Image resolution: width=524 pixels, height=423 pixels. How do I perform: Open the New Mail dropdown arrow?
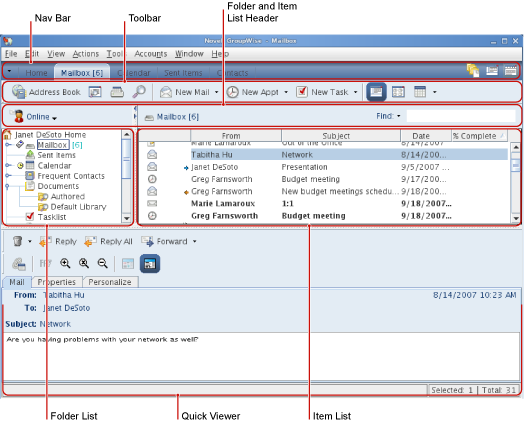(217, 92)
